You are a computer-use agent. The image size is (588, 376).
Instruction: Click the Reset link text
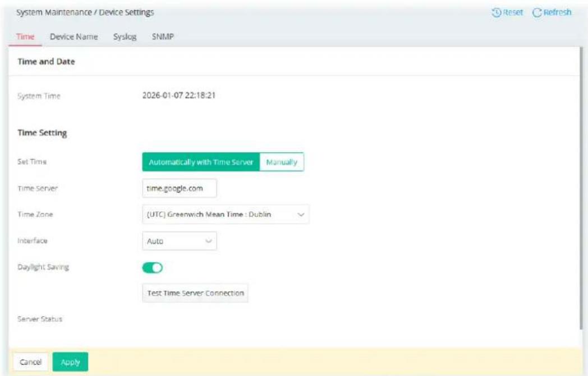tap(513, 12)
